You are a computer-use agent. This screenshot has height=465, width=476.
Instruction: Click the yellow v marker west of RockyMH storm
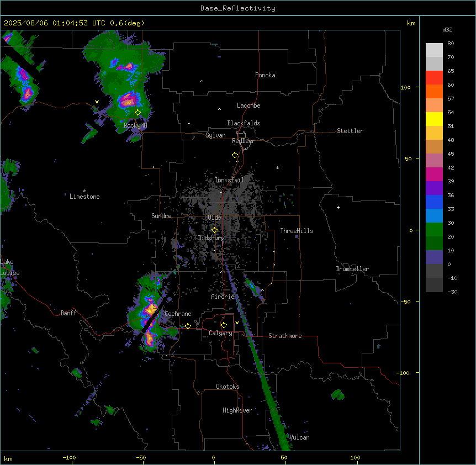[x=97, y=102]
